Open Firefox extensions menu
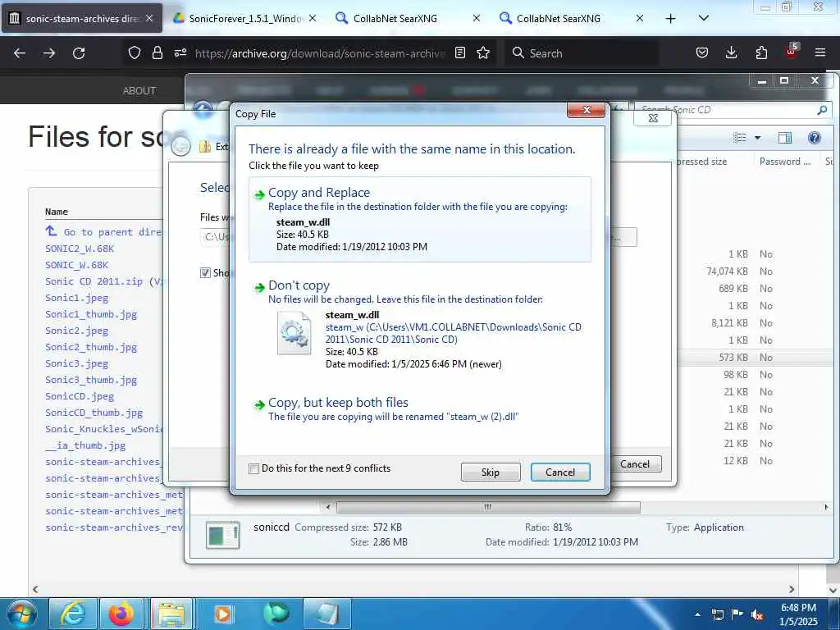 (761, 53)
